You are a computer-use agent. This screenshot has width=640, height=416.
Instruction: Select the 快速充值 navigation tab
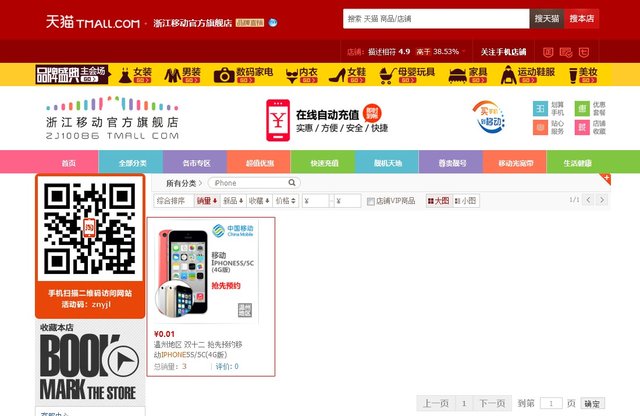pos(323,162)
